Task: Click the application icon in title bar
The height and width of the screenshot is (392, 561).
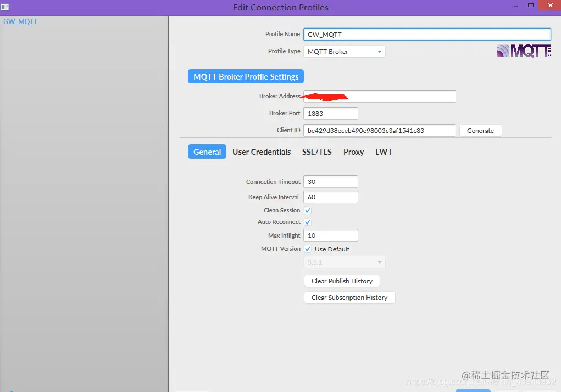Action: click(x=4, y=7)
